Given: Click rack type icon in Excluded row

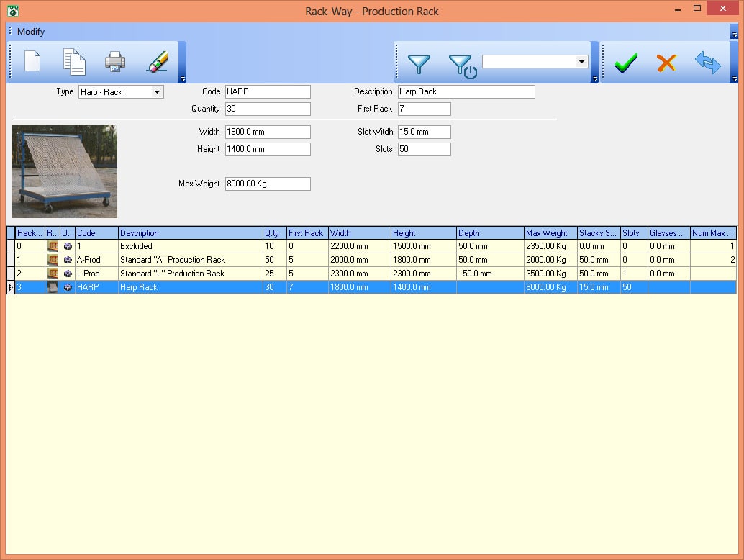Looking at the screenshot, I should (x=53, y=246).
